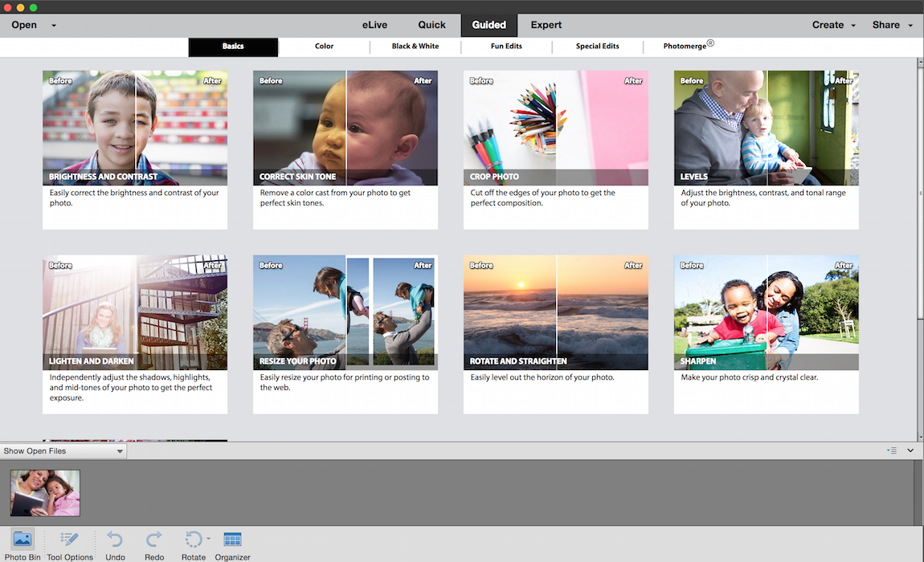The height and width of the screenshot is (562, 924).
Task: Click the Undo icon
Action: coord(114,540)
